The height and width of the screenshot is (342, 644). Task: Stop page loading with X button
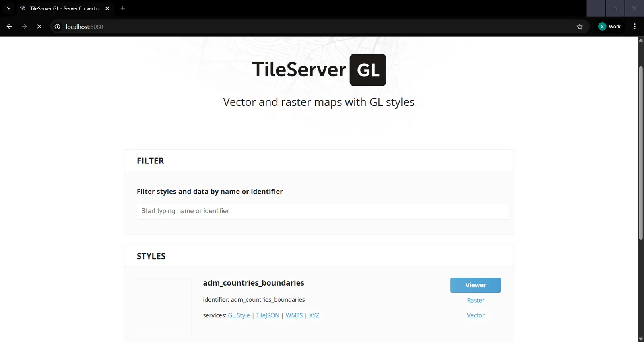pyautogui.click(x=39, y=27)
